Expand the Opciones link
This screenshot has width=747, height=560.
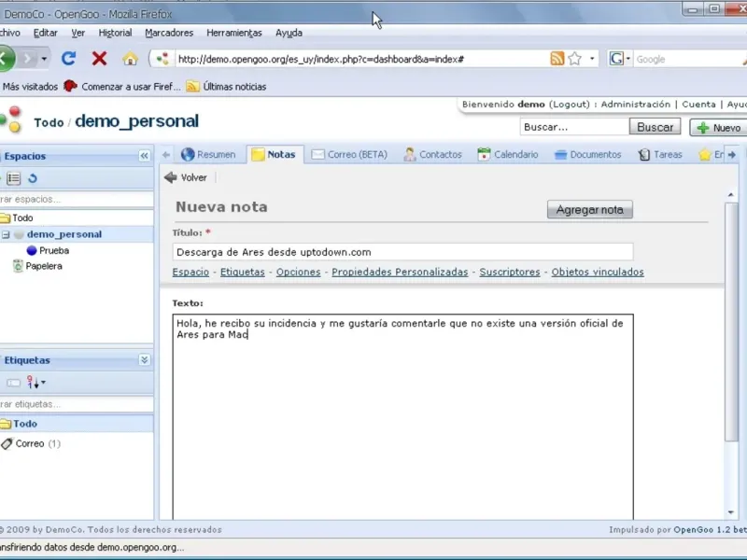pos(298,272)
